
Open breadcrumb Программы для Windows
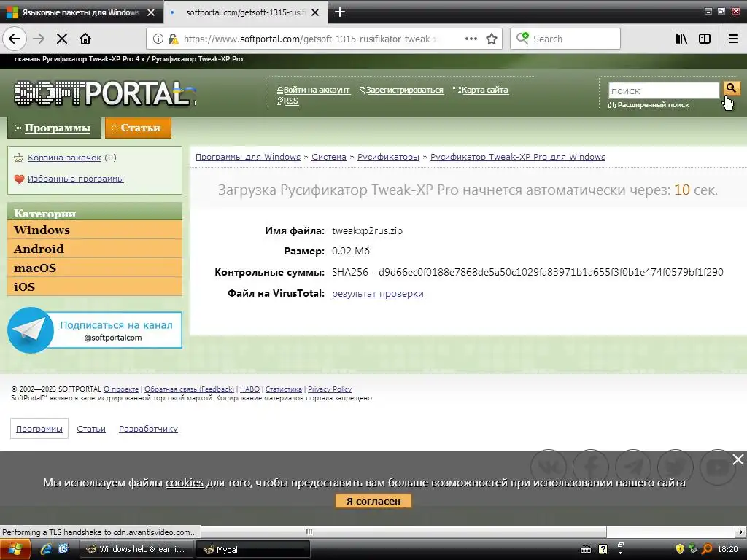248,157
